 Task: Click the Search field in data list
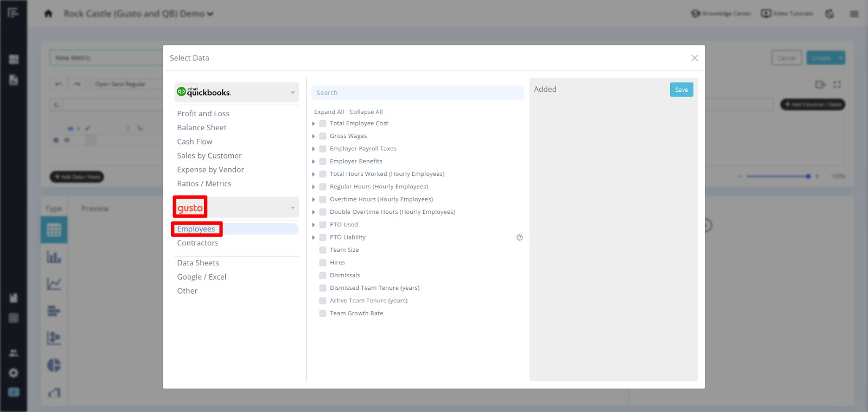[x=417, y=93]
